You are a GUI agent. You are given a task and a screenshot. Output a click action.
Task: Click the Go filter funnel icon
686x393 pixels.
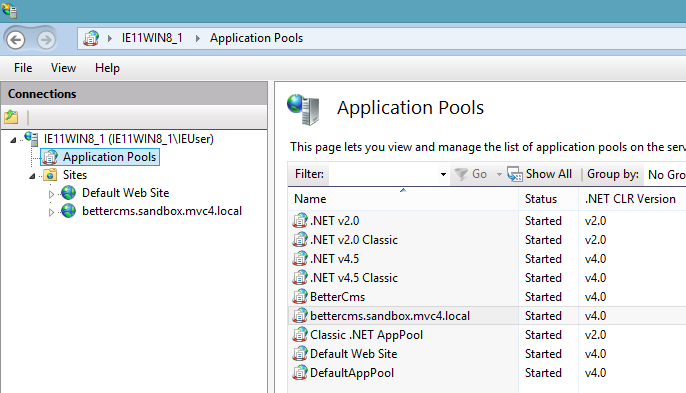pyautogui.click(x=461, y=174)
